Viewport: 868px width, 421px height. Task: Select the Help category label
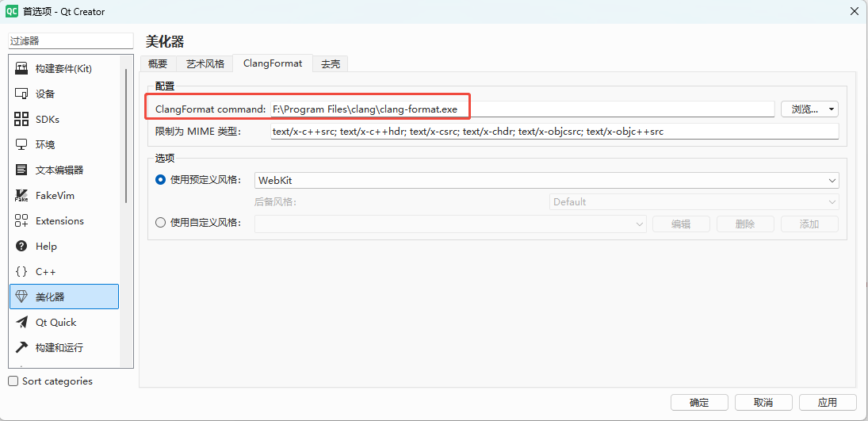coord(46,246)
